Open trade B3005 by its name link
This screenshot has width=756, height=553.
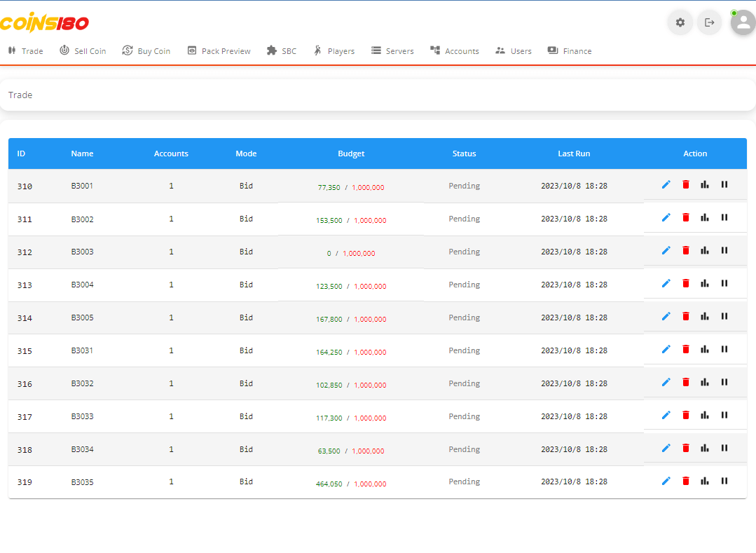click(82, 317)
